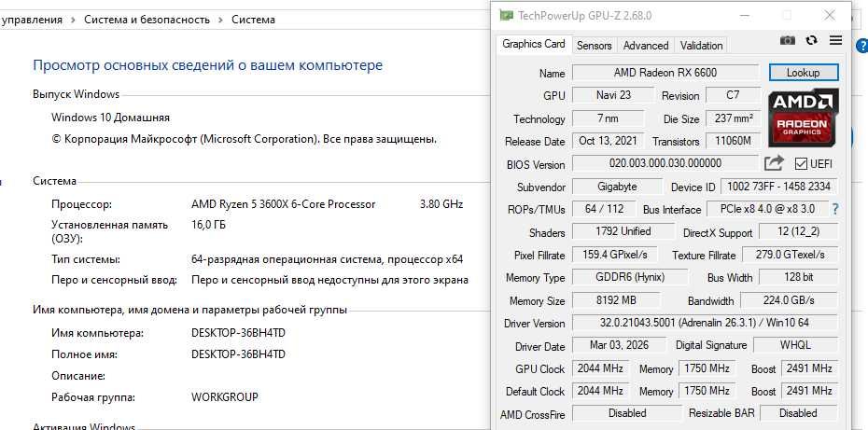Click the BIOS export share icon
This screenshot has height=430, width=868.
point(774,163)
